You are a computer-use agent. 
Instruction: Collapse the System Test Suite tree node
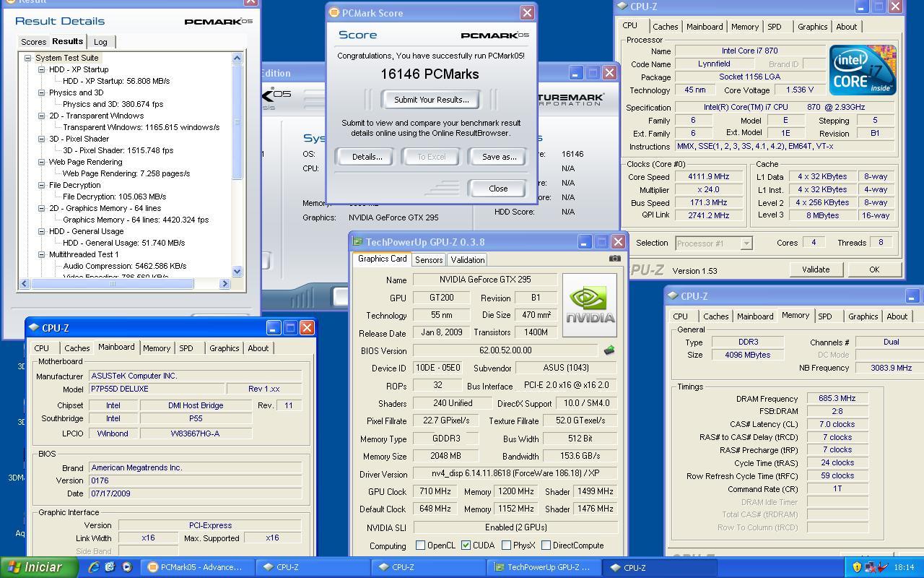(27, 58)
